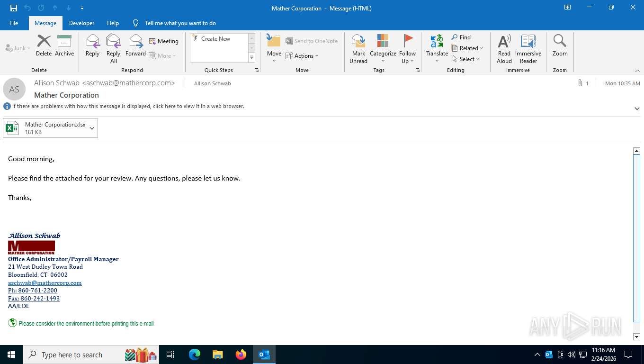644x364 pixels.
Task: Open the Help tab
Action: (113, 23)
